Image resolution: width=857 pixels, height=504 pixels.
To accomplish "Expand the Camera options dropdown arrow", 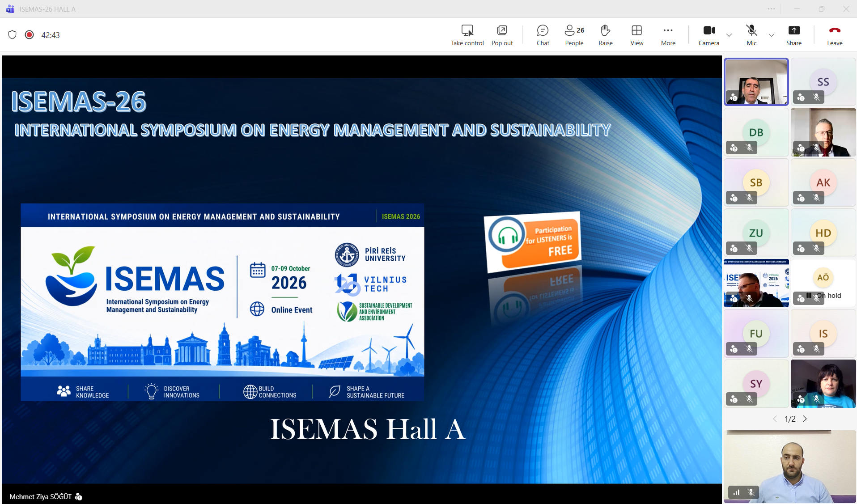I will [x=729, y=35].
